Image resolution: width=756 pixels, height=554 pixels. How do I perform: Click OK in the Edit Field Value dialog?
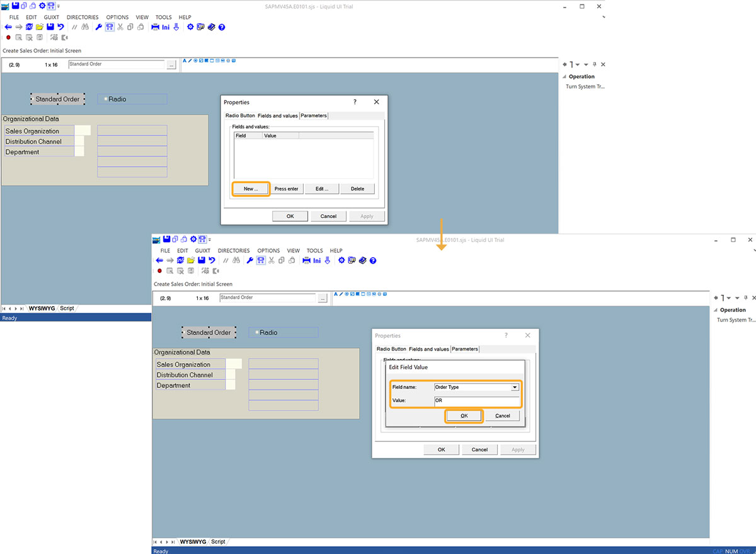coord(464,416)
